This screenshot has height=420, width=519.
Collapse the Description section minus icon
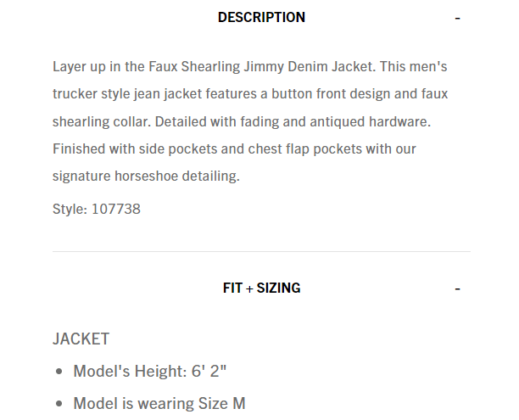[457, 18]
